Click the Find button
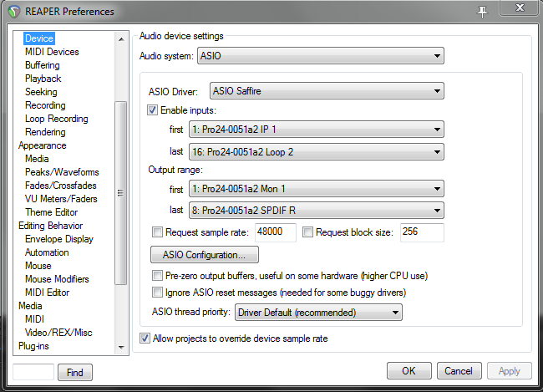 pos(75,372)
